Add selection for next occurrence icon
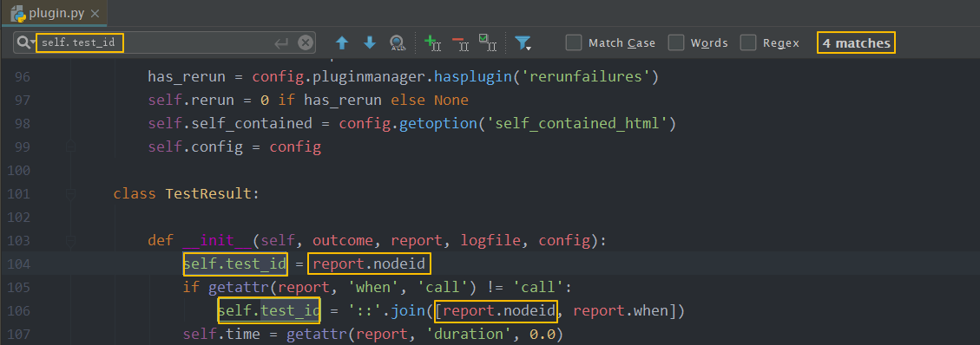 (x=432, y=43)
